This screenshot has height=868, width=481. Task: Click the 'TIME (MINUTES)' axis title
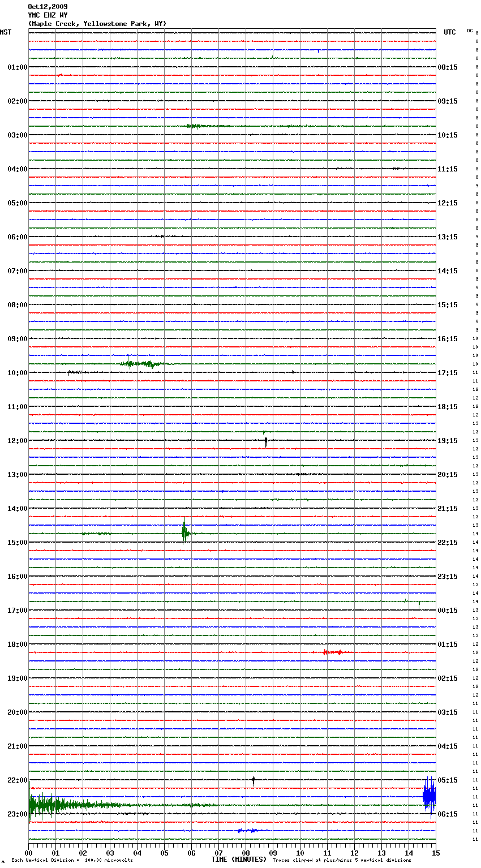pyautogui.click(x=239, y=860)
